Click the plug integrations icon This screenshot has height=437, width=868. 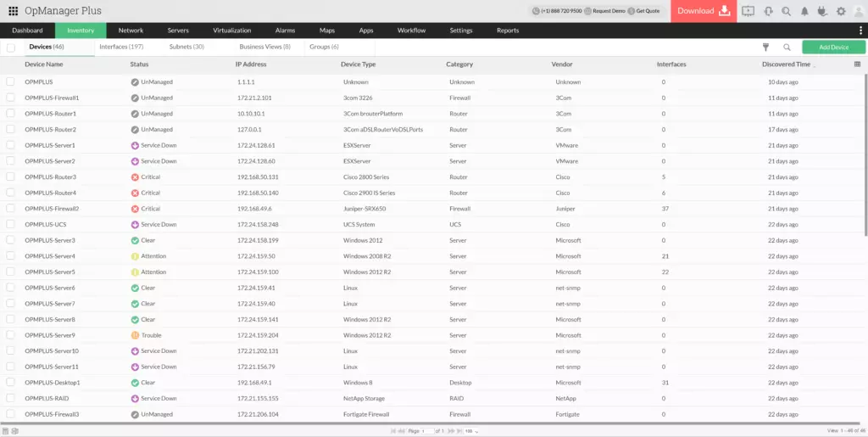pos(822,11)
